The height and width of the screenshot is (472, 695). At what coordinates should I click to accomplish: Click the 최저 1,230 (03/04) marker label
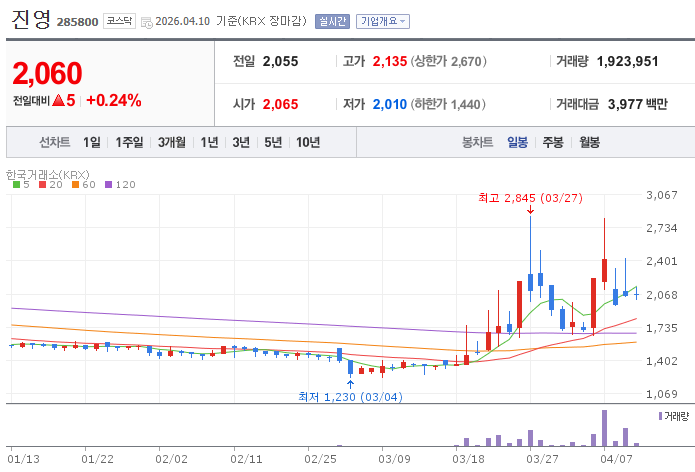coord(350,397)
